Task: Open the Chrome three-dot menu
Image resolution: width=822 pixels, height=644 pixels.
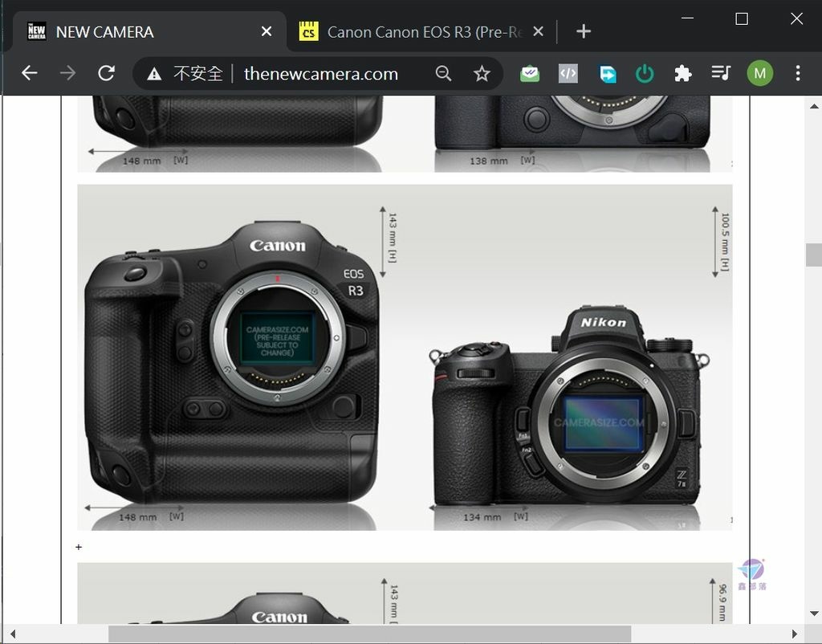Action: click(x=798, y=73)
